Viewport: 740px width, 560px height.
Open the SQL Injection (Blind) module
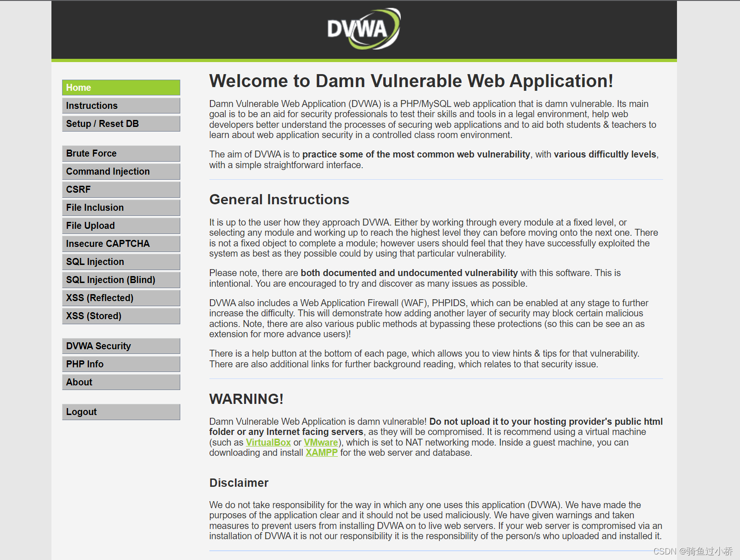[x=121, y=280]
